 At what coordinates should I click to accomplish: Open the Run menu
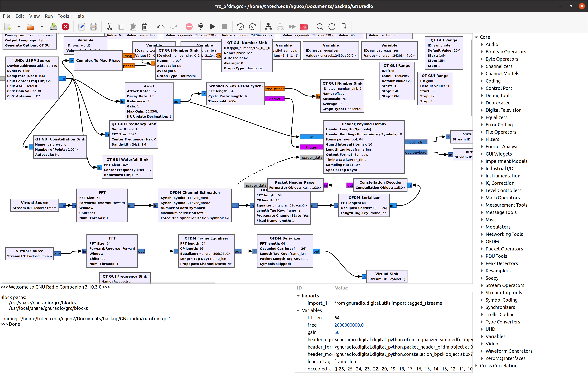coord(49,16)
